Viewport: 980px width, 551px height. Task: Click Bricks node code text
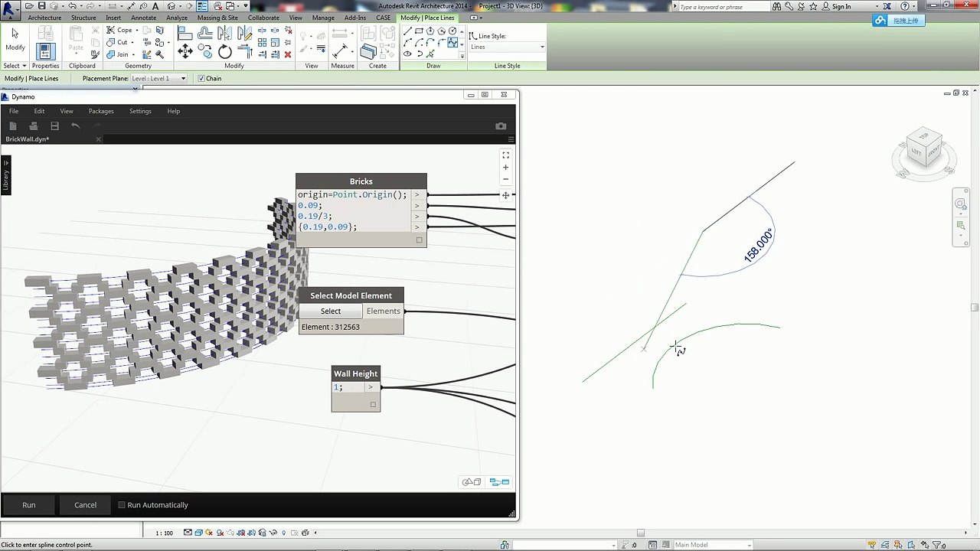[353, 210]
